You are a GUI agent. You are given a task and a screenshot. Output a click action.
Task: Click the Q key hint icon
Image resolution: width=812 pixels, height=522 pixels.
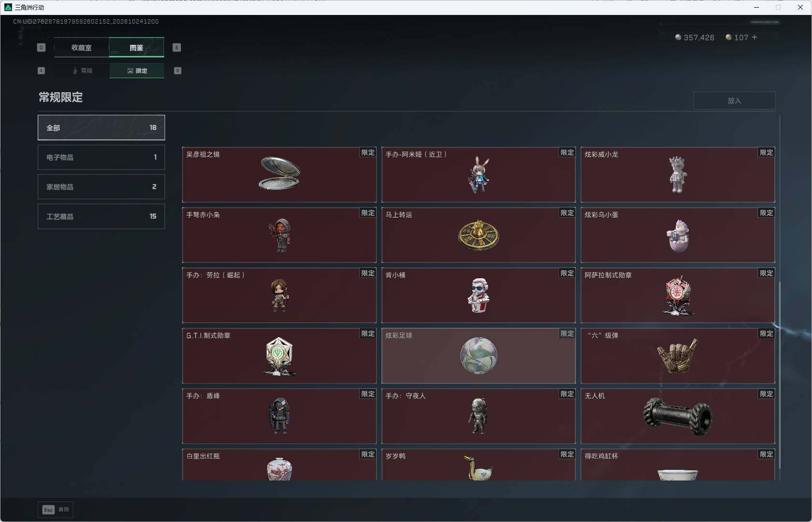[41, 47]
